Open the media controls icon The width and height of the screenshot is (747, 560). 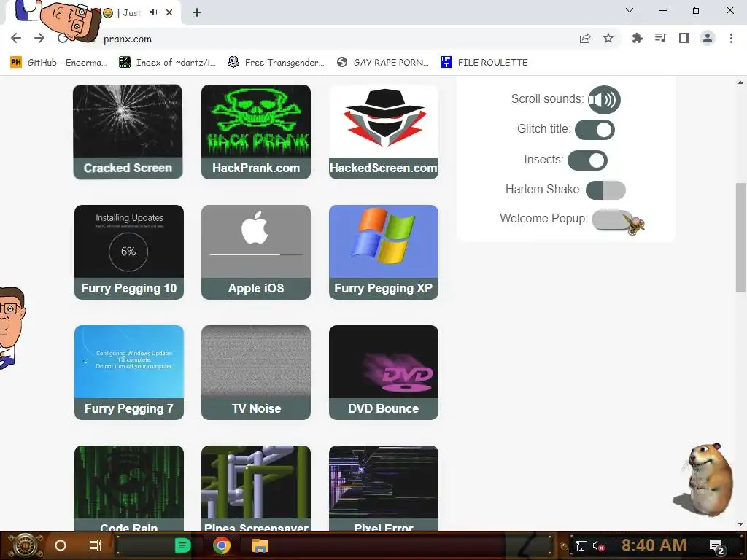(x=660, y=38)
